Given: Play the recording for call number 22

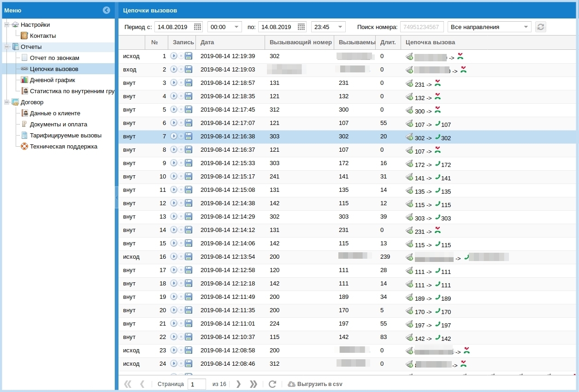Looking at the screenshot, I should 174,337.
